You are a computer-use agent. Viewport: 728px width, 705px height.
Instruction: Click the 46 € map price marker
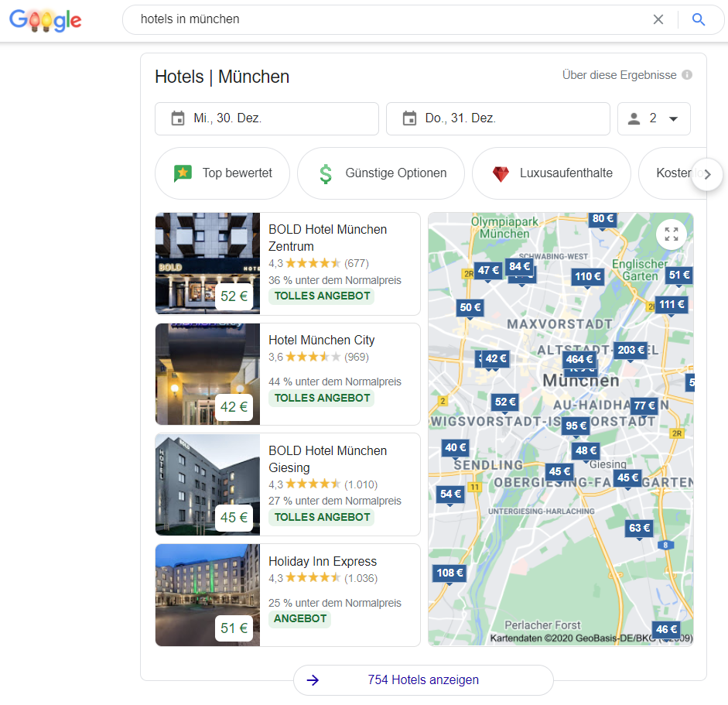pyautogui.click(x=666, y=630)
